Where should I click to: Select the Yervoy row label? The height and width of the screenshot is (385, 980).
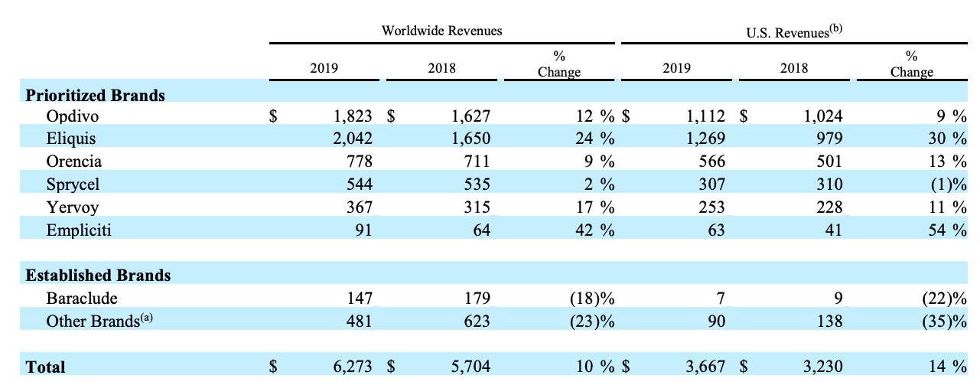coord(72,207)
